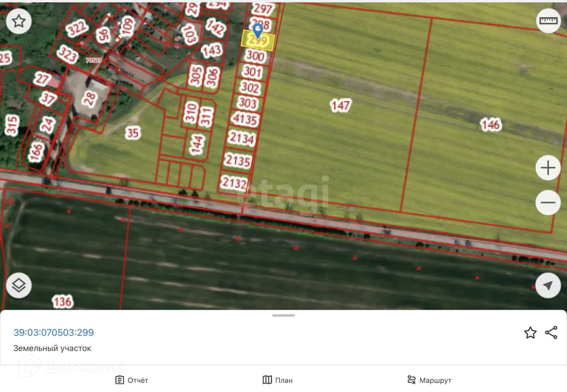Screen dimensions: 567x392
Task: Switch to the Отчёт tab
Action: (x=132, y=380)
